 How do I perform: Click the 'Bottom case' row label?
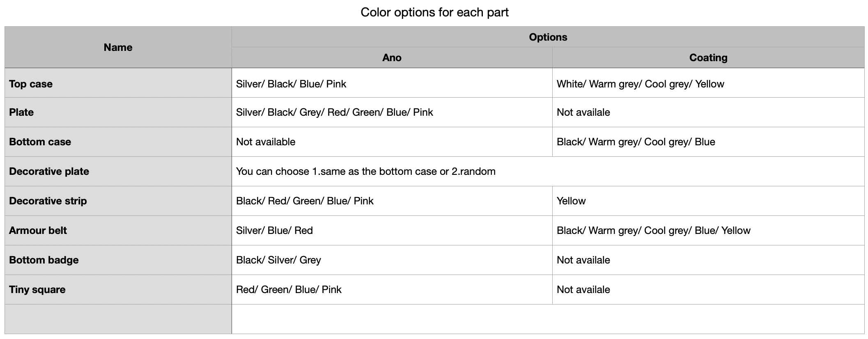point(40,142)
